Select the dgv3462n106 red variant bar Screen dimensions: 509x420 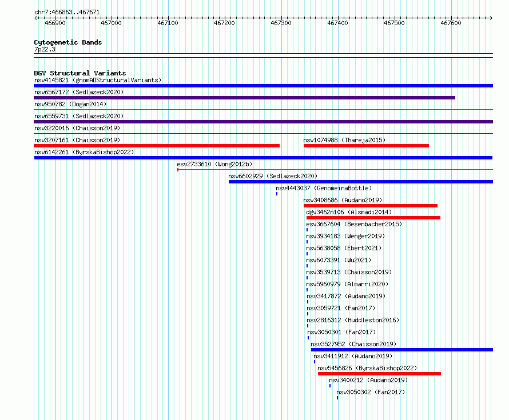pyautogui.click(x=373, y=218)
